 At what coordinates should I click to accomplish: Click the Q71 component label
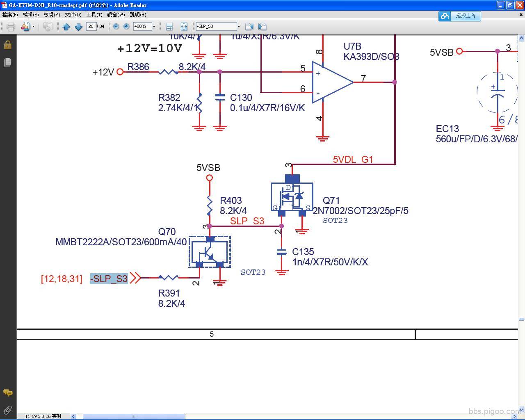tap(331, 201)
